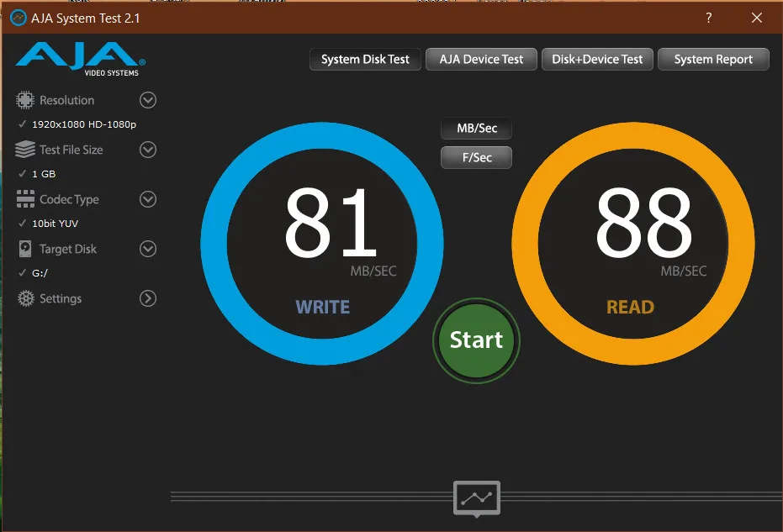783x532 pixels.
Task: Expand the Test File Size dropdown arrow
Action: [148, 150]
